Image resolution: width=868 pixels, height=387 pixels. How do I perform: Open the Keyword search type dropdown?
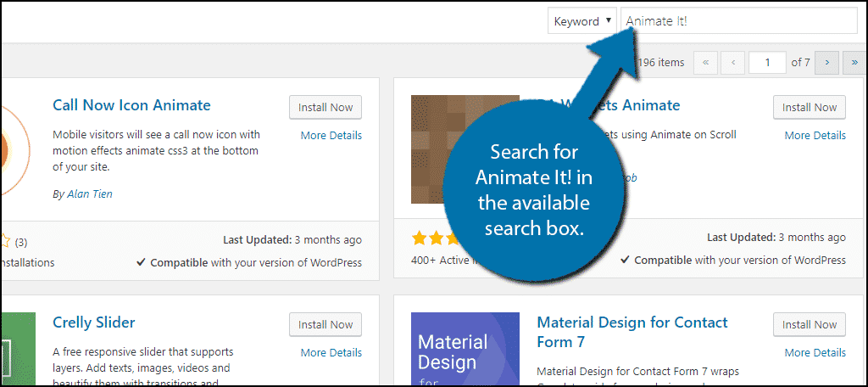(581, 21)
